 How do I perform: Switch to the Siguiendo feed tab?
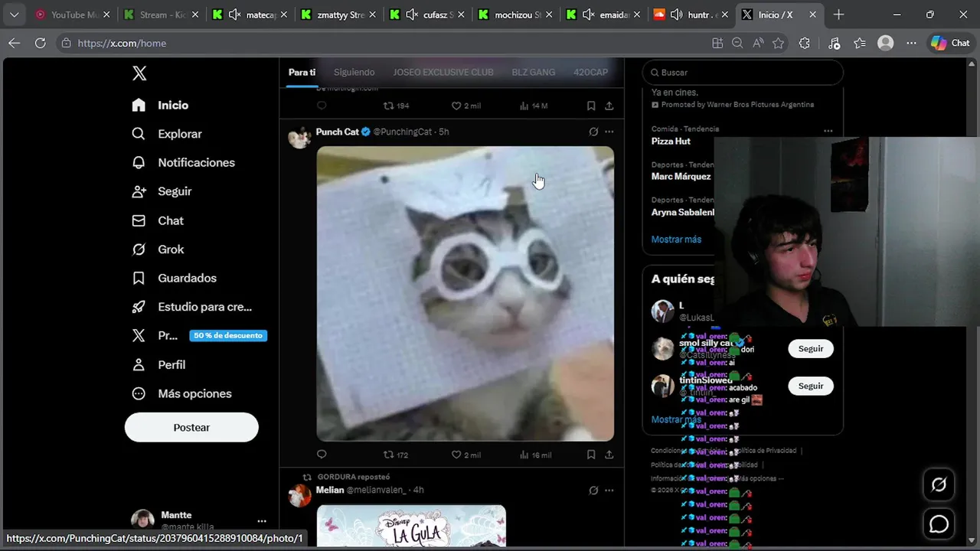point(354,72)
